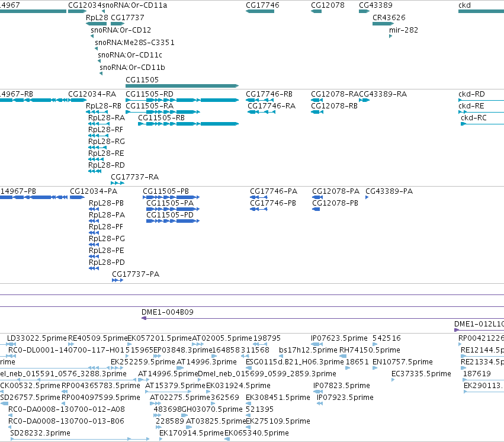Click the EK308451.5prime EST label
Viewport: 504px width, 442px height.
278,398
